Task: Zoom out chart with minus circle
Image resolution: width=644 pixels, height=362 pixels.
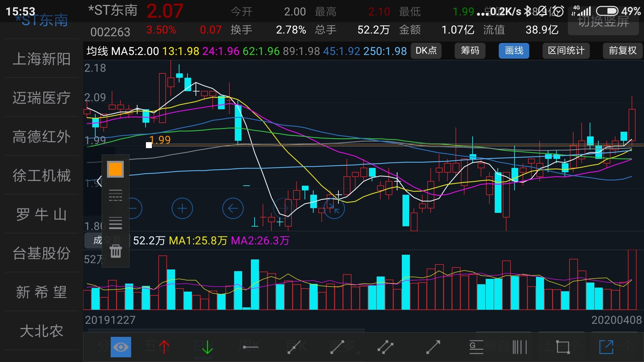Action: pyautogui.click(x=133, y=208)
